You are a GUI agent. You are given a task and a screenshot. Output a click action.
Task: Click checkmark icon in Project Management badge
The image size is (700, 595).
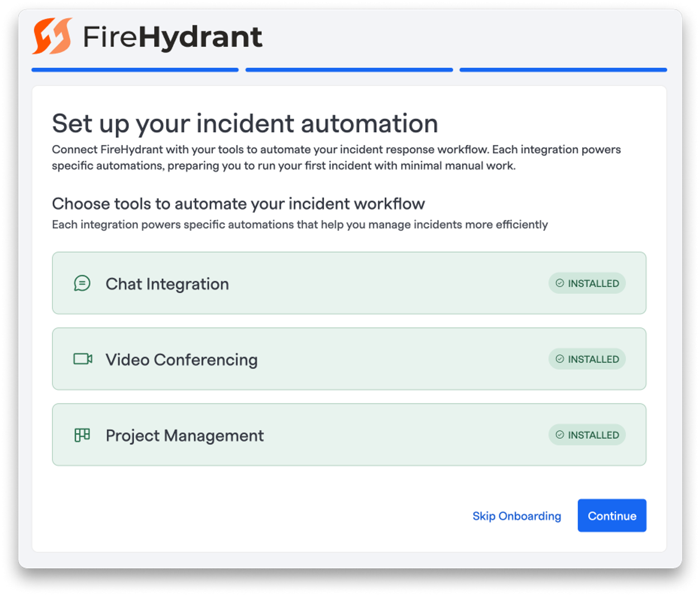point(560,434)
